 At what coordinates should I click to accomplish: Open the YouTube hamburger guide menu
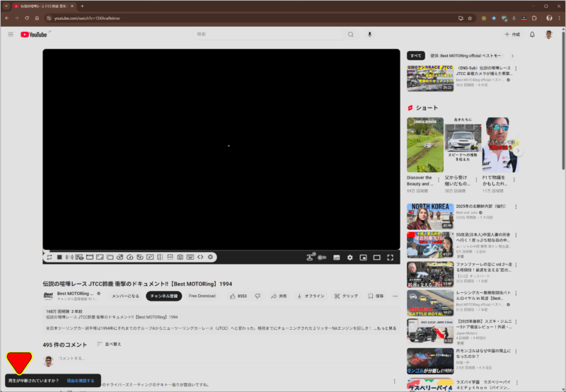11,34
